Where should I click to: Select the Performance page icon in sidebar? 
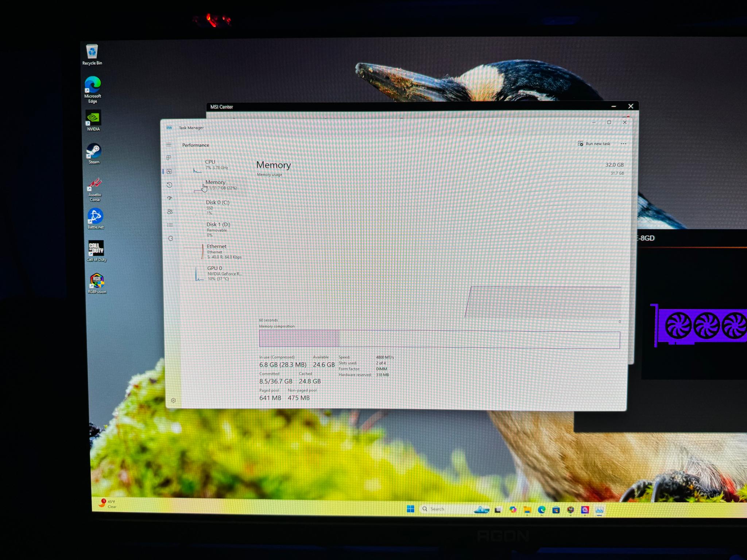pos(169,171)
